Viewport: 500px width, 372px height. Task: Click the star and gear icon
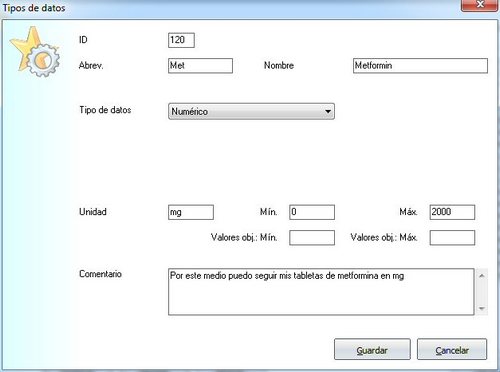pyautogui.click(x=35, y=52)
